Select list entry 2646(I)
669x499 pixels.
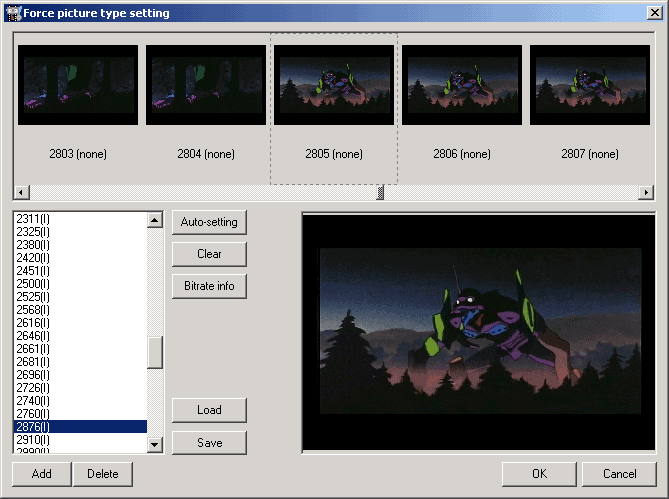click(x=80, y=336)
